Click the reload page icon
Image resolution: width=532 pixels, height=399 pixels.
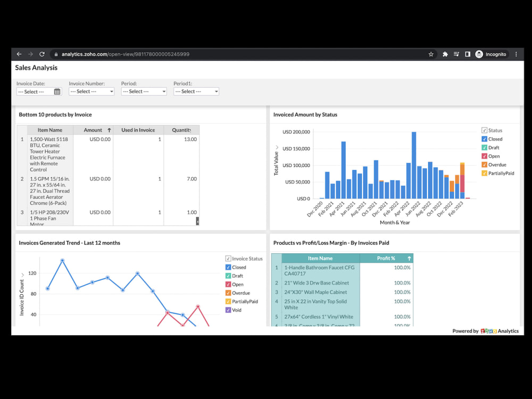pyautogui.click(x=42, y=54)
